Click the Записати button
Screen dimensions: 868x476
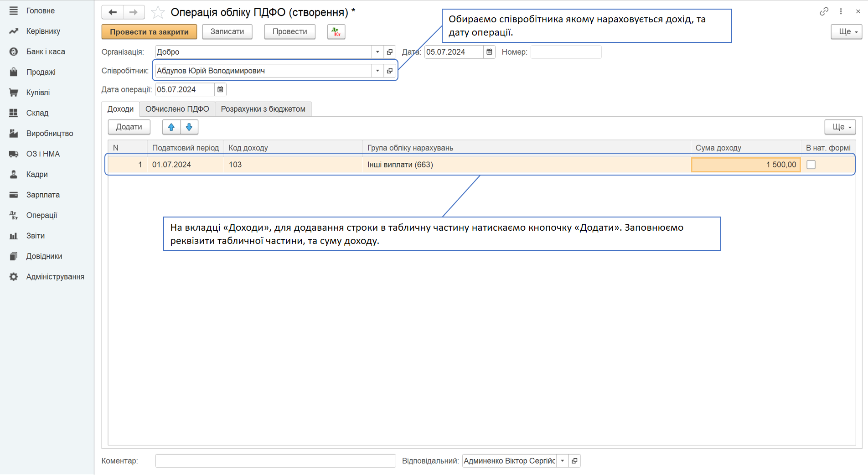[x=227, y=31]
